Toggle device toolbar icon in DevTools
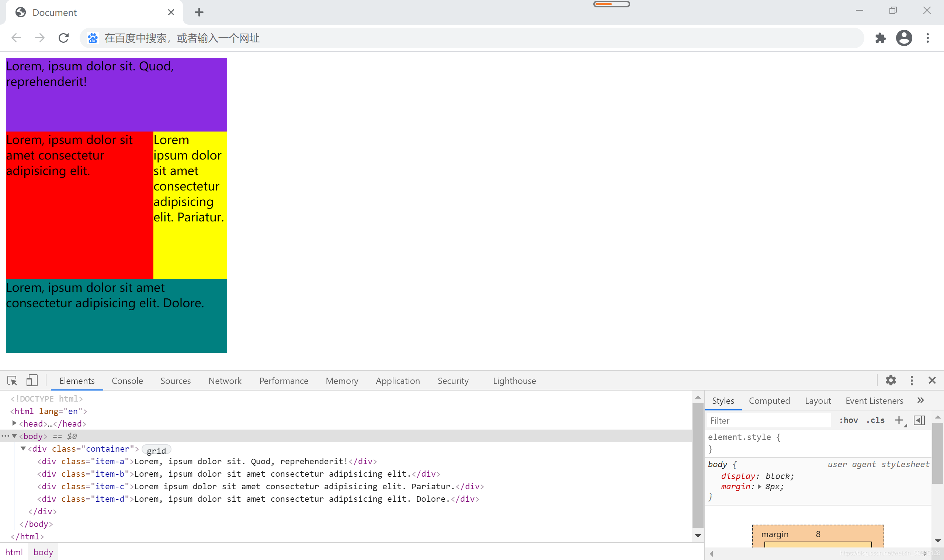This screenshot has height=560, width=944. [32, 380]
